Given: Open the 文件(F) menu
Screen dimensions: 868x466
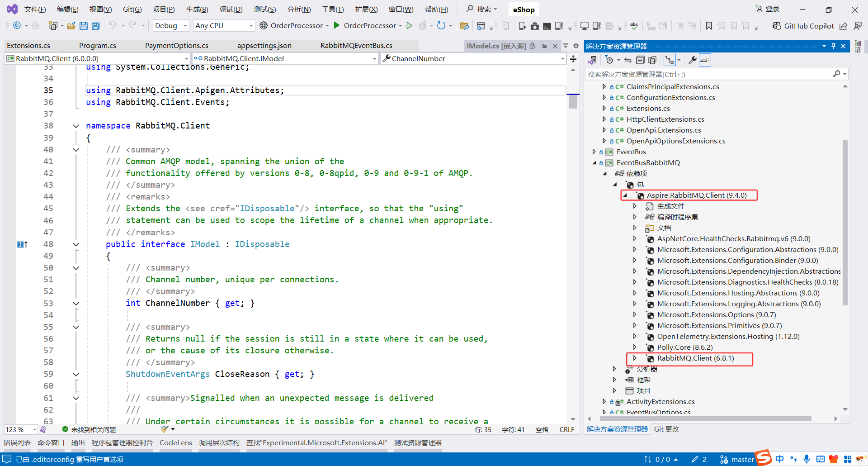Looking at the screenshot, I should pos(35,10).
